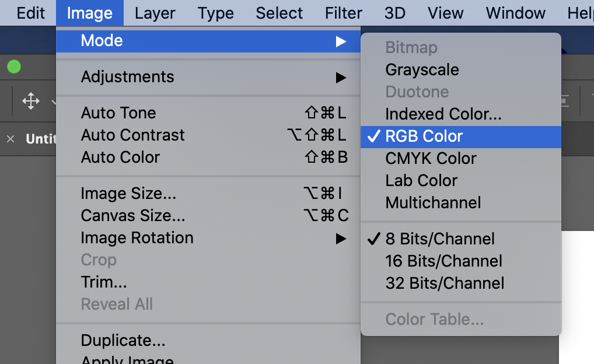This screenshot has height=364, width=594.
Task: Open the Untitled document tab
Action: click(x=41, y=139)
